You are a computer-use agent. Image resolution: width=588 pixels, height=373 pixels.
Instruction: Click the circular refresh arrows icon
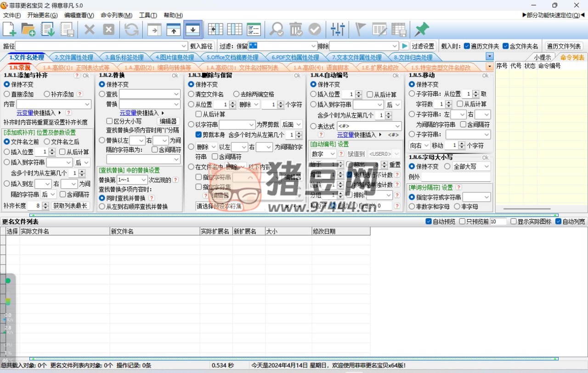click(131, 29)
